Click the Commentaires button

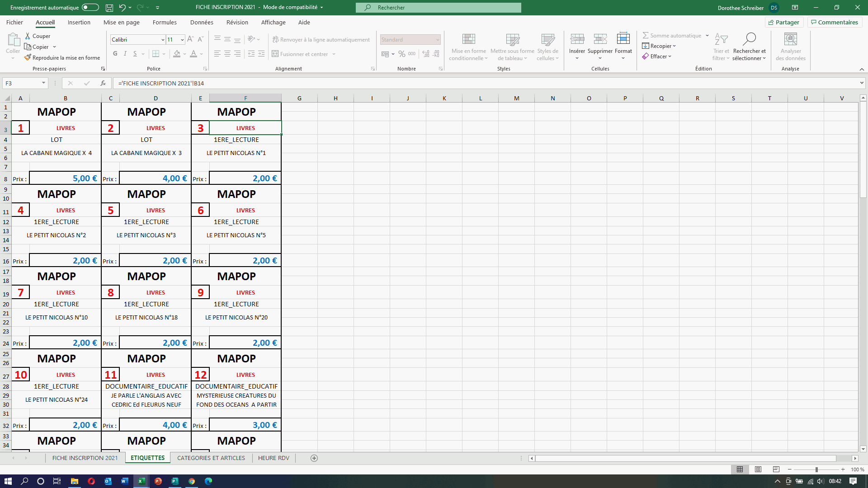click(835, 22)
